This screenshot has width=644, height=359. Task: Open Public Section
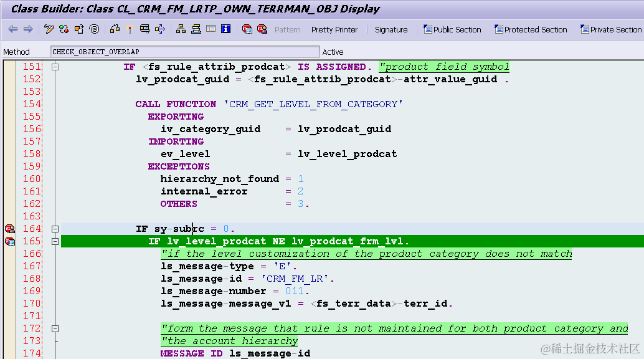[452, 30]
